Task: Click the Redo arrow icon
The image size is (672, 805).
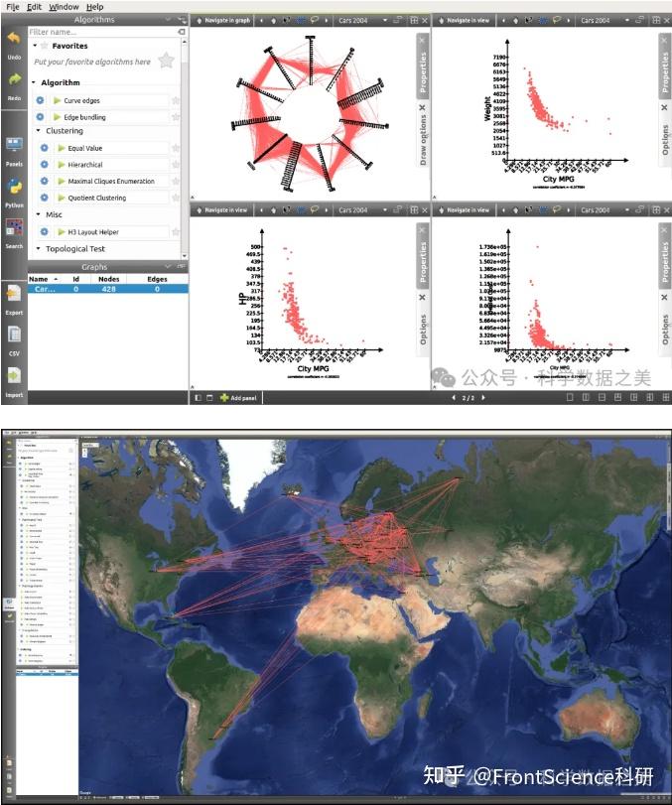Action: pyautogui.click(x=14, y=79)
